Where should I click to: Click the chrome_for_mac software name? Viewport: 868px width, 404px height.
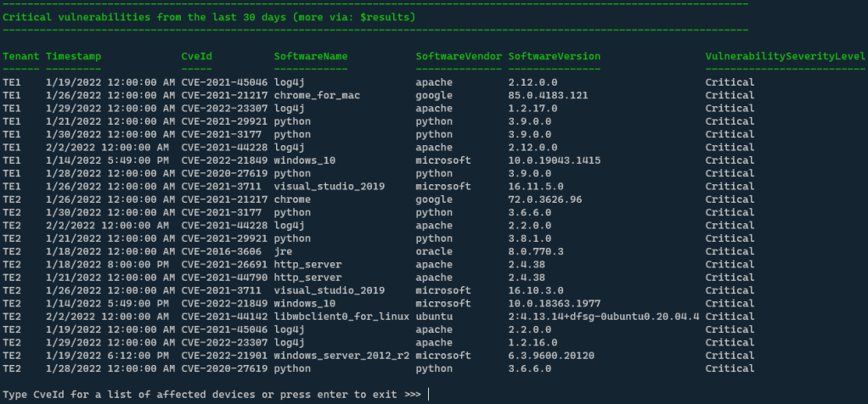[317, 95]
